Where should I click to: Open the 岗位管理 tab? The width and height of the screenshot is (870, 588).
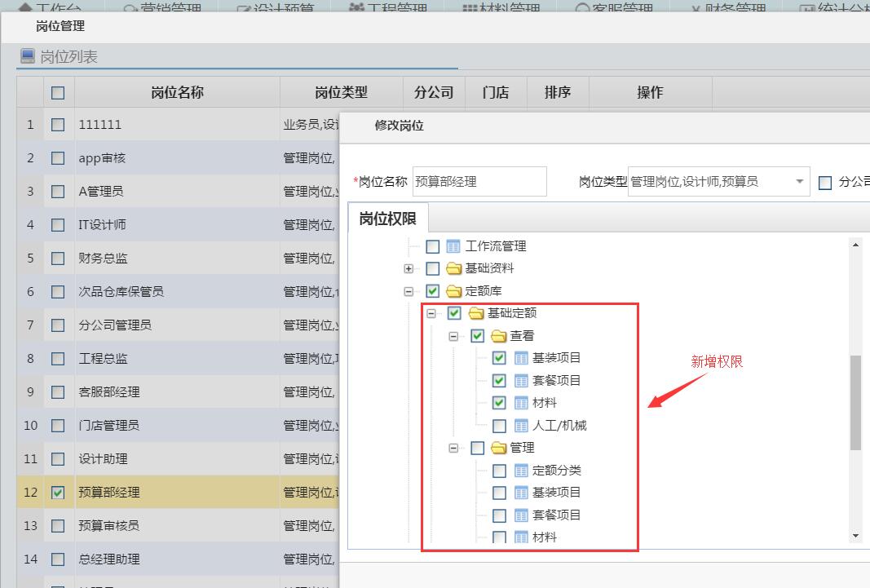[x=60, y=26]
